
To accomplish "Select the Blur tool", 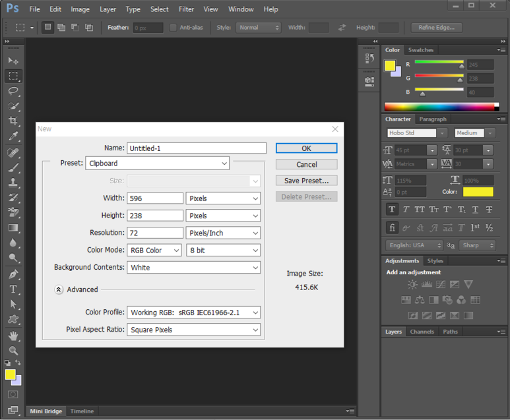I will point(13,243).
